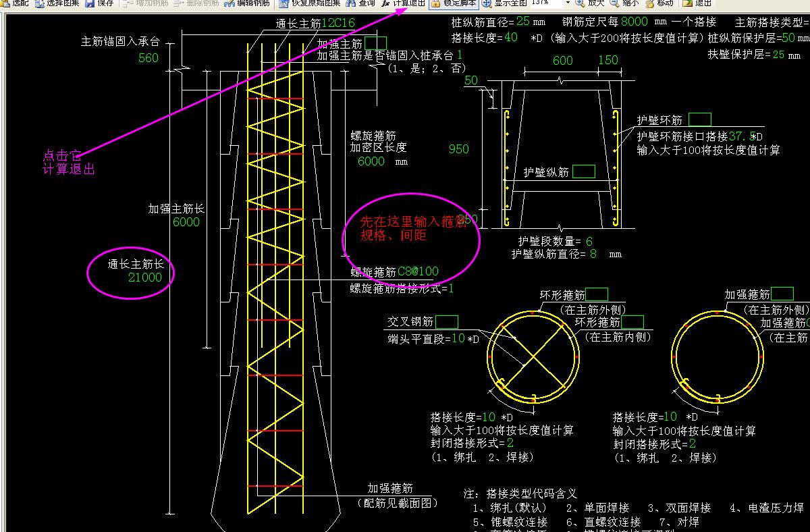Open the zoom percentage dropdown

click(568, 3)
